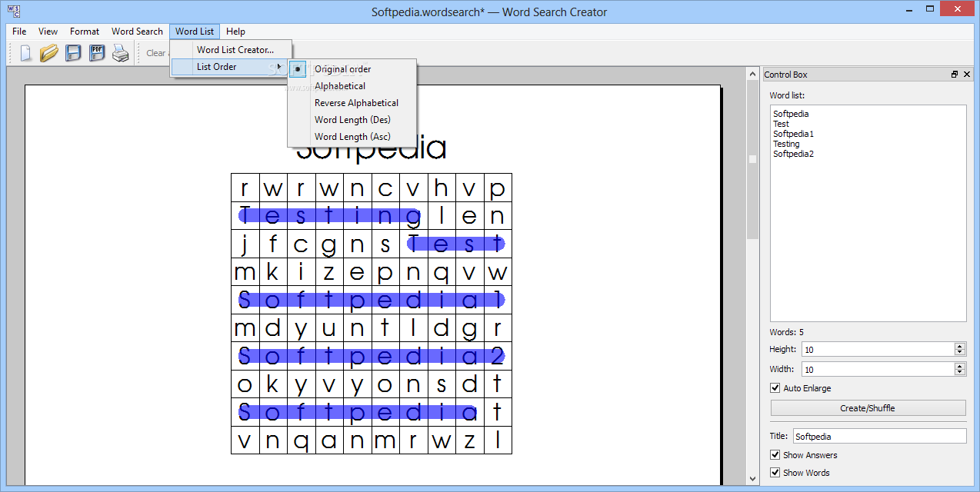Click the WSC app icon in title bar

coord(13,12)
